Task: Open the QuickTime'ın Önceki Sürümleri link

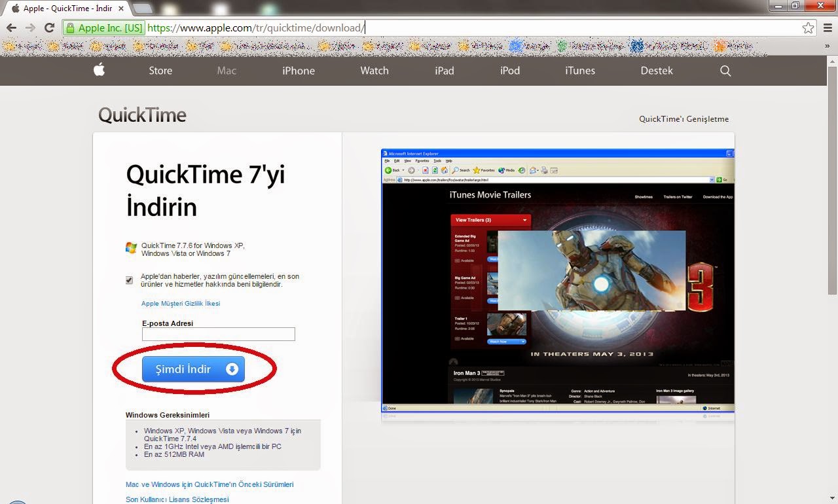Action: (209, 484)
